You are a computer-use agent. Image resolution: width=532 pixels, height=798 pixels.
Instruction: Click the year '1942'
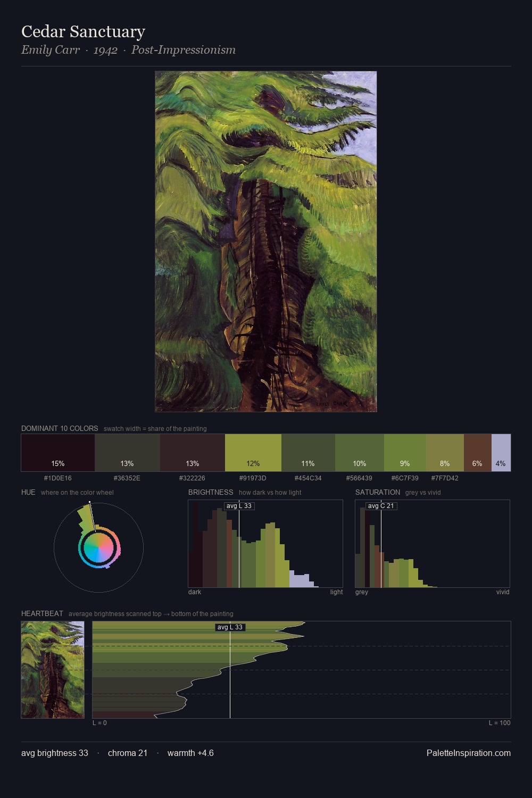pyautogui.click(x=105, y=50)
